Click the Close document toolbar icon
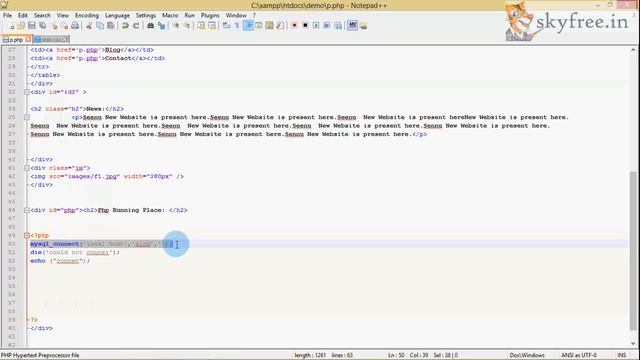Viewport: 640px width, 360px height. click(x=54, y=26)
